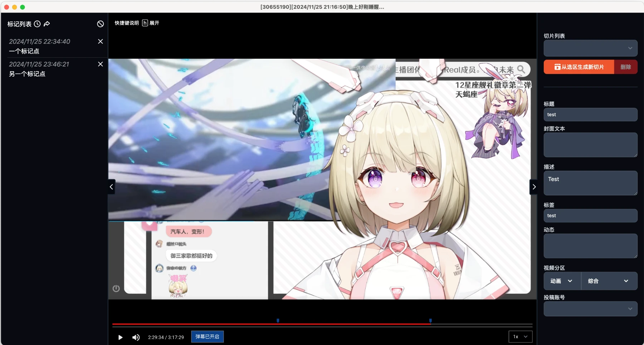Viewport: 644px width, 345px height.
Task: Mute the player volume speaker icon
Action: (136, 337)
